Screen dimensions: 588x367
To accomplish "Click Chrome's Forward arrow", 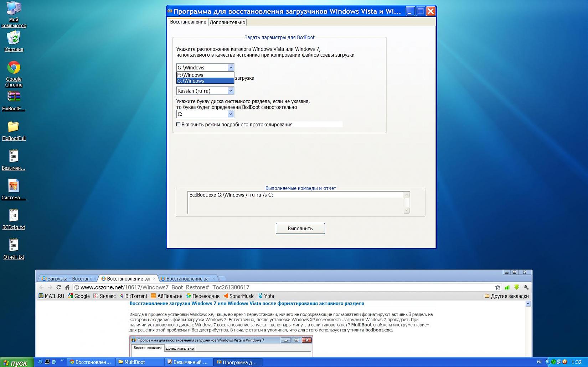I will click(50, 287).
